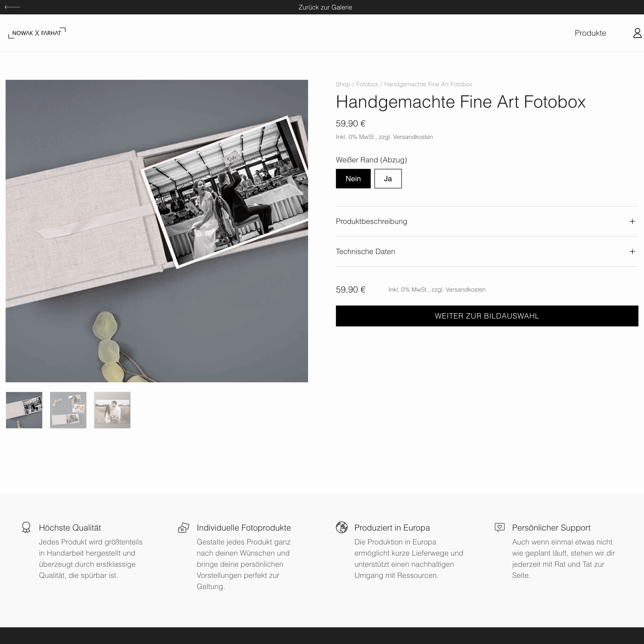
Task: Click the plus icon beside Produktbeschreibung
Action: (x=632, y=221)
